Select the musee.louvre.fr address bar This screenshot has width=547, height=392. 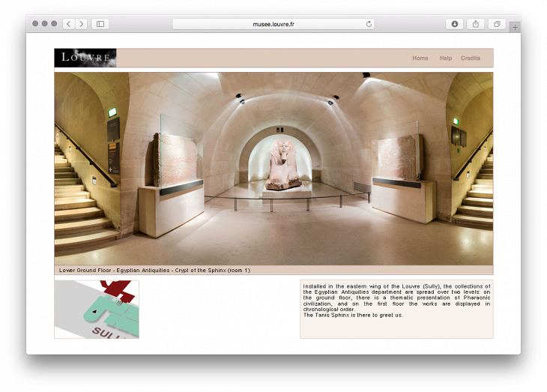pos(273,24)
